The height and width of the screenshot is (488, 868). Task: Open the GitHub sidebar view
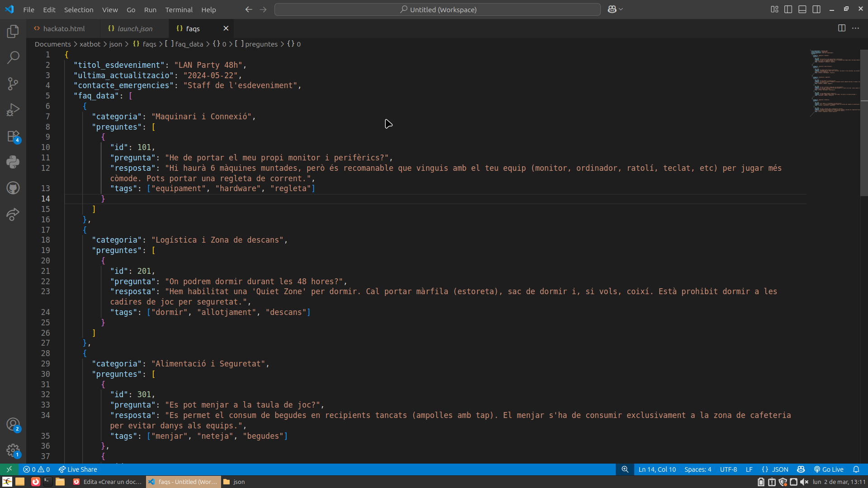[13, 188]
